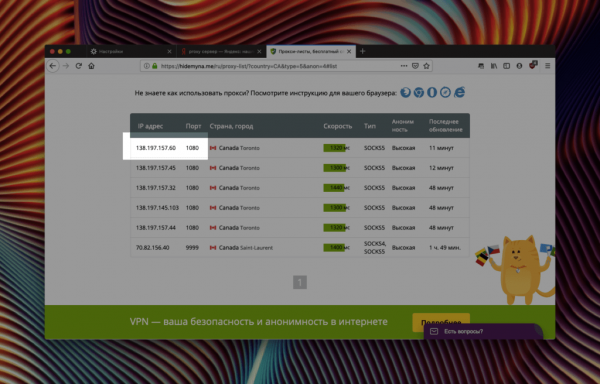This screenshot has height=384, width=600.
Task: Switch to the proxy сервер Яндекс tab
Action: click(221, 51)
